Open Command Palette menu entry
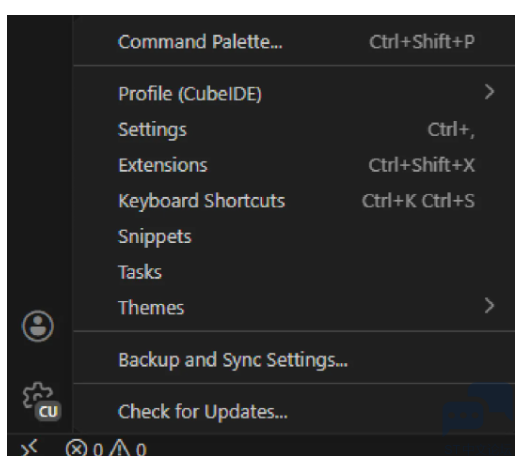 [294, 42]
